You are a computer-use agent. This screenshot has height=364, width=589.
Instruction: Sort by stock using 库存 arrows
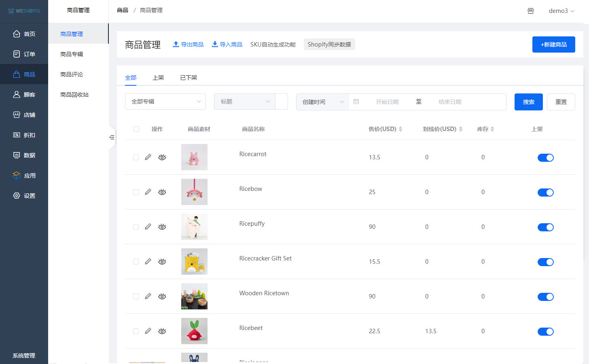tap(492, 129)
